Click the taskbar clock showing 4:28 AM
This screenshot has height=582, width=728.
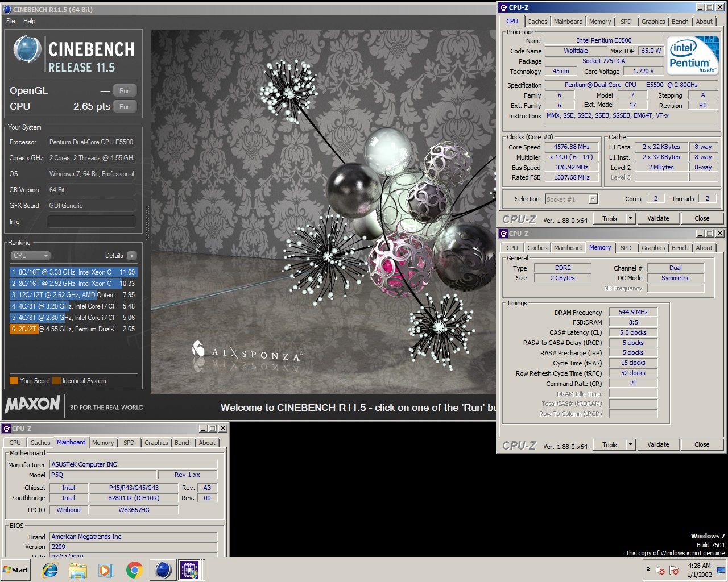pyautogui.click(x=699, y=570)
